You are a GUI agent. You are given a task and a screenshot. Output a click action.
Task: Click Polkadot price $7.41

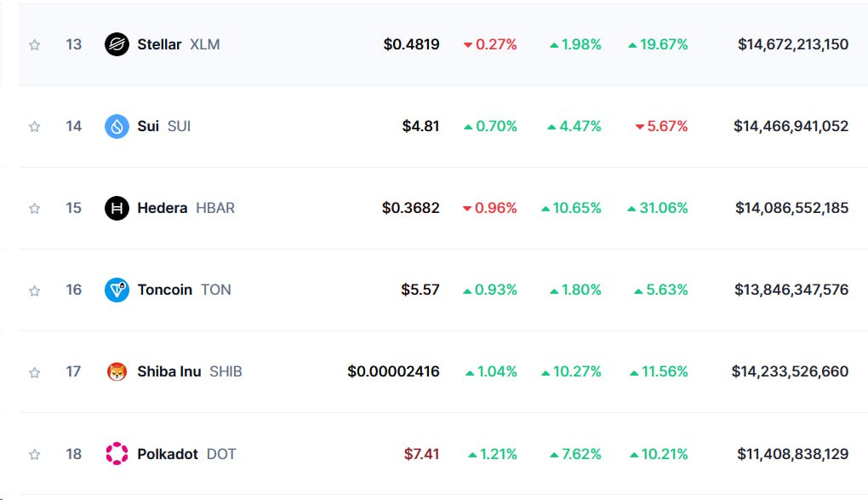point(421,454)
